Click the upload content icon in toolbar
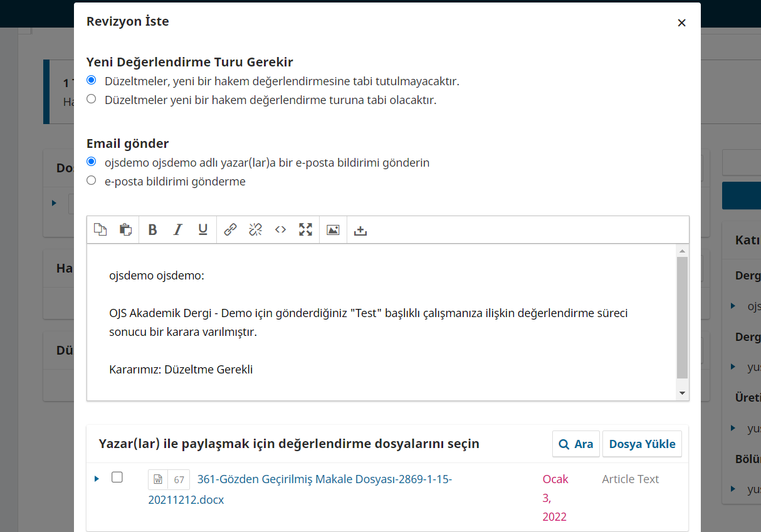 pyautogui.click(x=360, y=230)
